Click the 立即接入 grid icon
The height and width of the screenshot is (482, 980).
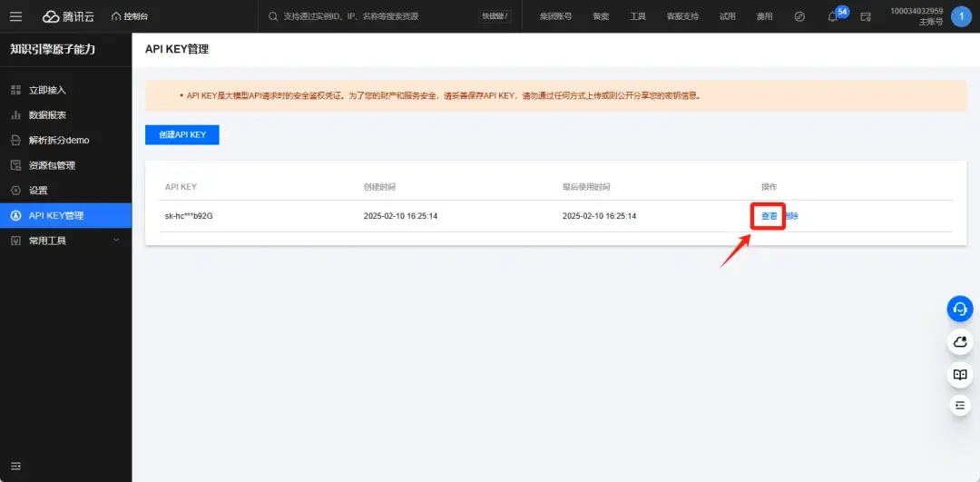(x=16, y=90)
